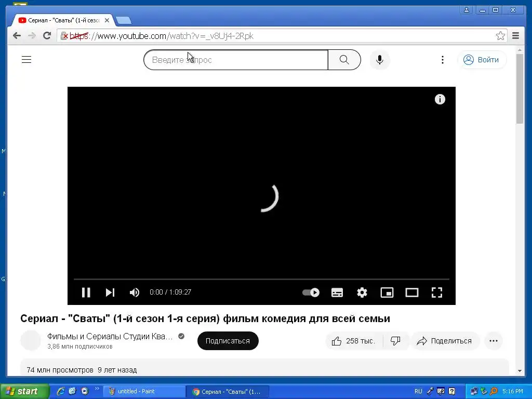Dislike the video with thumbs down

point(395,341)
